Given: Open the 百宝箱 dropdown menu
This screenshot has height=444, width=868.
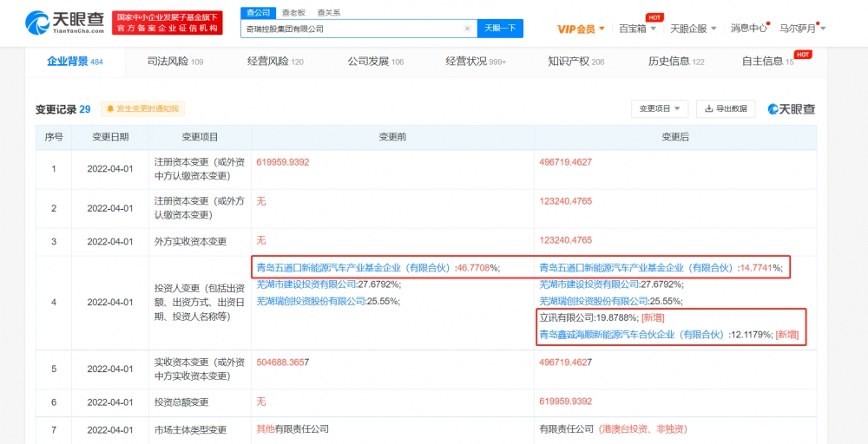Looking at the screenshot, I should point(637,29).
